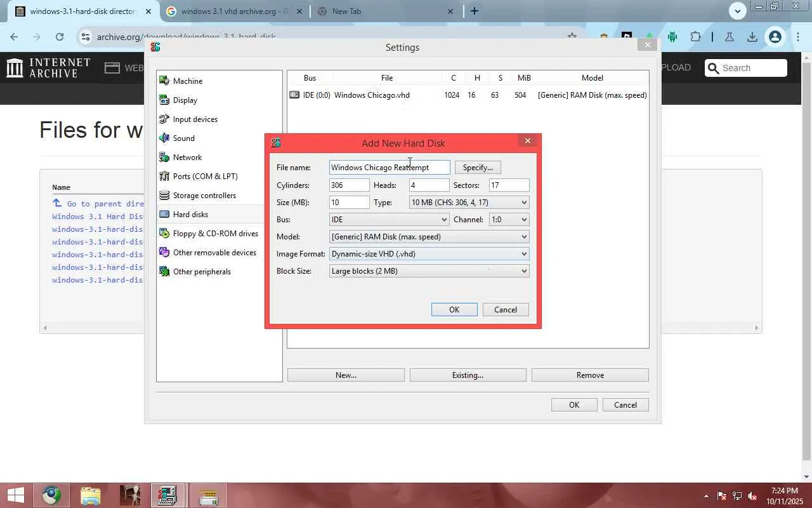Click the Specify... button
Screen dimensions: 812x508
pyautogui.click(x=478, y=167)
